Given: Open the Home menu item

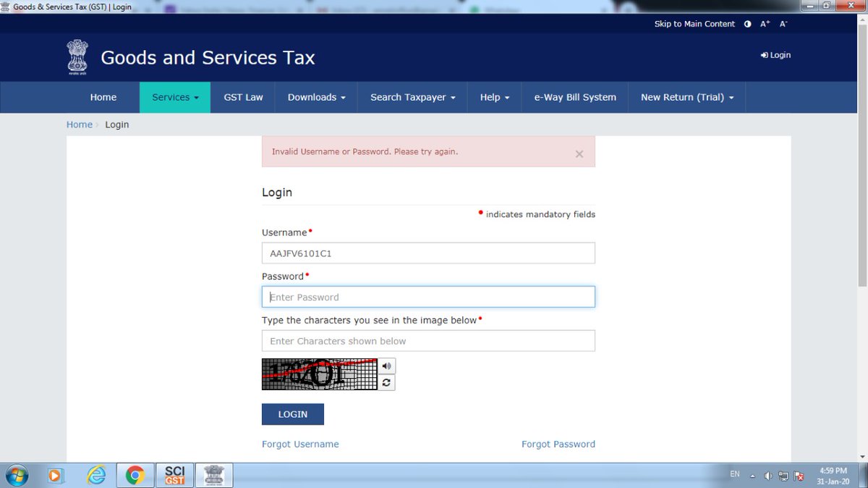Looking at the screenshot, I should pos(103,97).
